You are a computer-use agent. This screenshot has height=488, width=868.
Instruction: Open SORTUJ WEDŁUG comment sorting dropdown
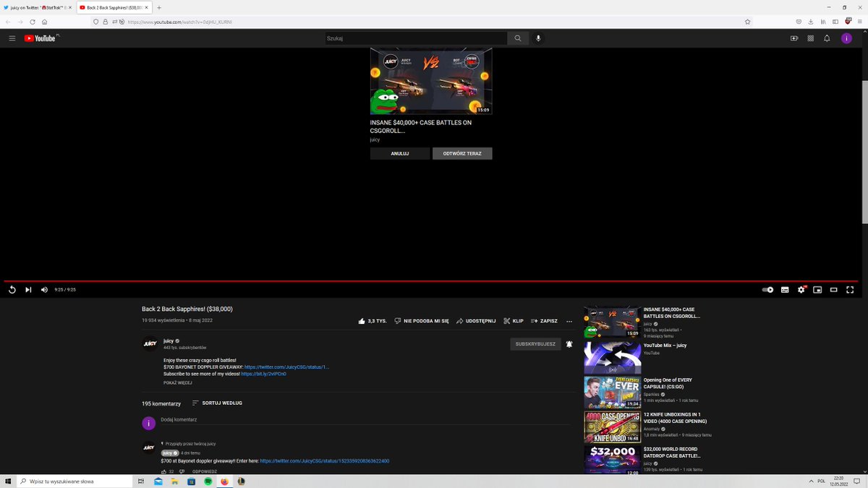click(217, 403)
